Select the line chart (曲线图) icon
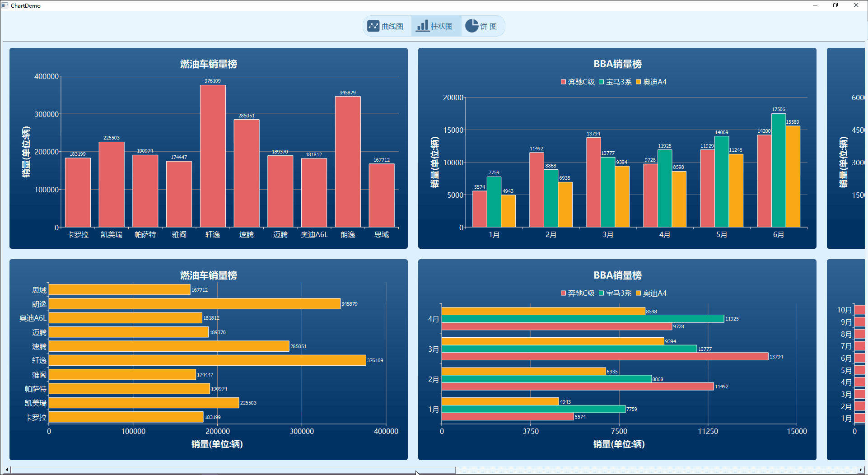Viewport: 868px width, 475px height. (373, 26)
